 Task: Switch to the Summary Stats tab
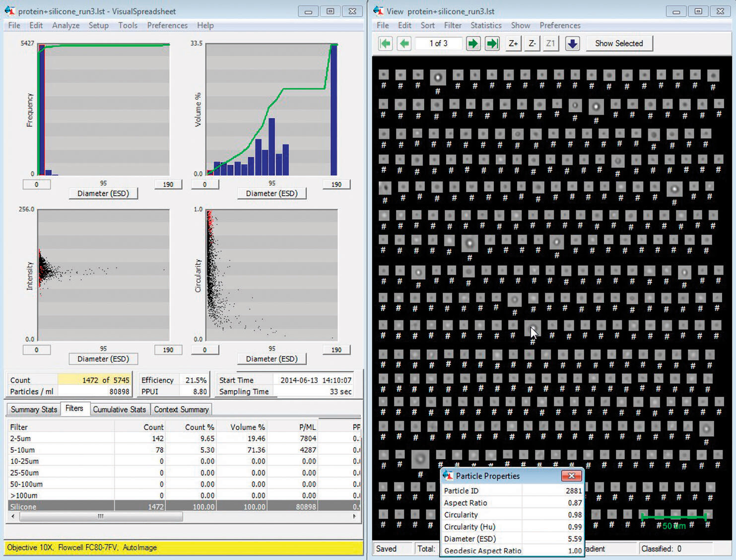pos(33,409)
